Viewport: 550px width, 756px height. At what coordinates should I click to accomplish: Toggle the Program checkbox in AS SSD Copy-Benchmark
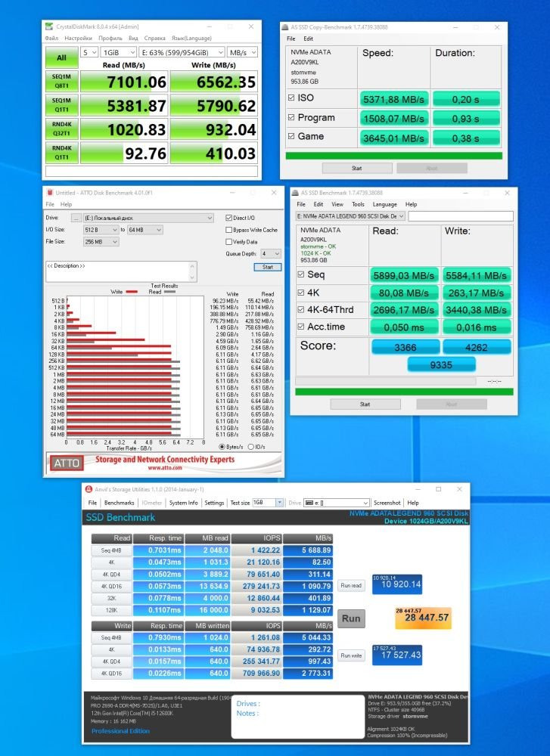(x=291, y=117)
